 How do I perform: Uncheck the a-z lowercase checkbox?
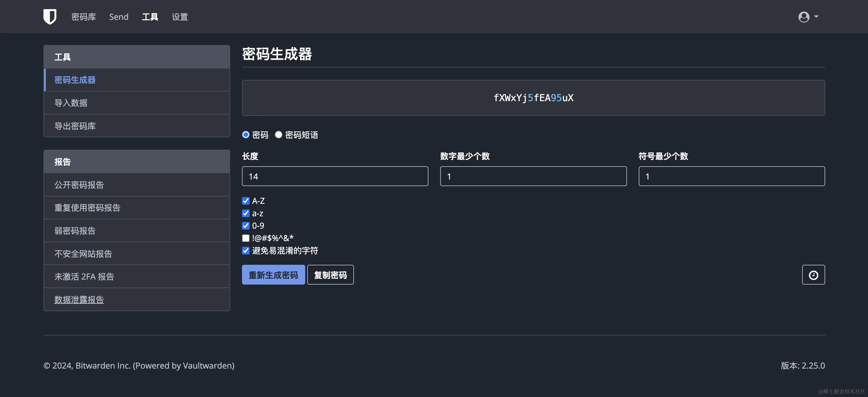pos(246,213)
